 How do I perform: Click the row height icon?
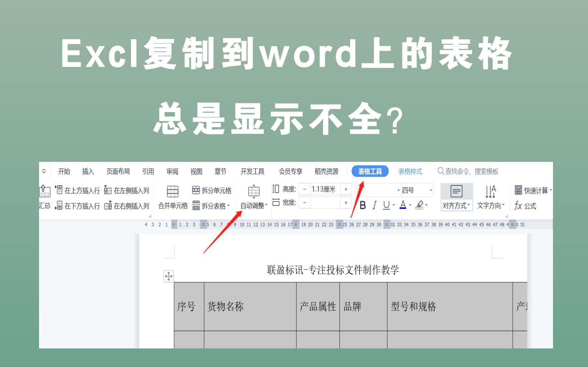tap(276, 189)
